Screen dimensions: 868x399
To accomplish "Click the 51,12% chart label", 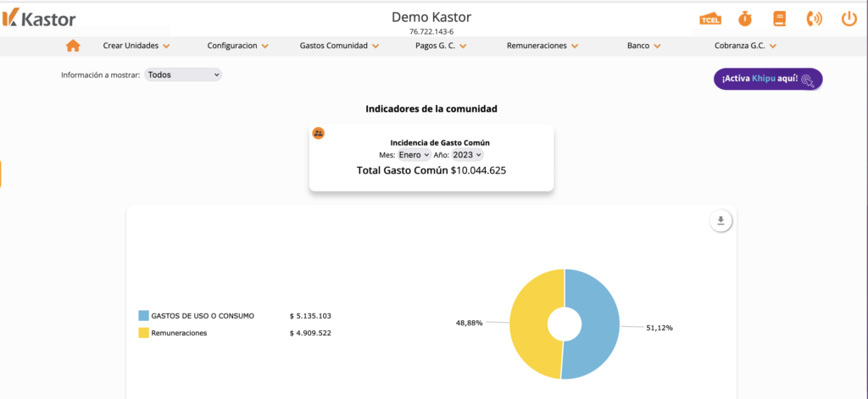I will (x=659, y=328).
